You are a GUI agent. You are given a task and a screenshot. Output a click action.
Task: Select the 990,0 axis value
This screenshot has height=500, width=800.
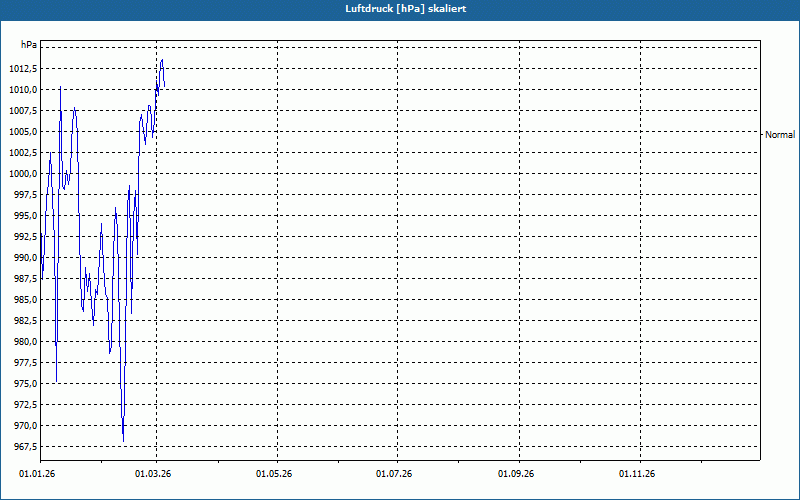pos(25,258)
